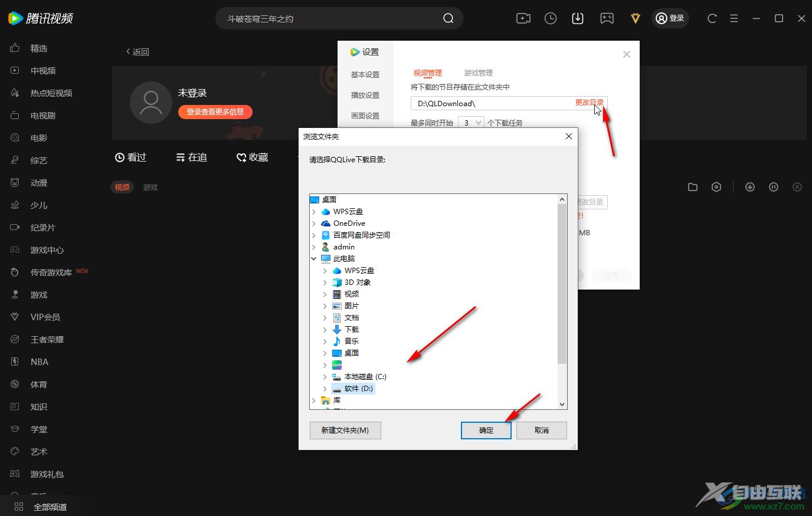Open 播放设置 in settings sidebar
Image resolution: width=812 pixels, height=516 pixels.
pos(365,96)
